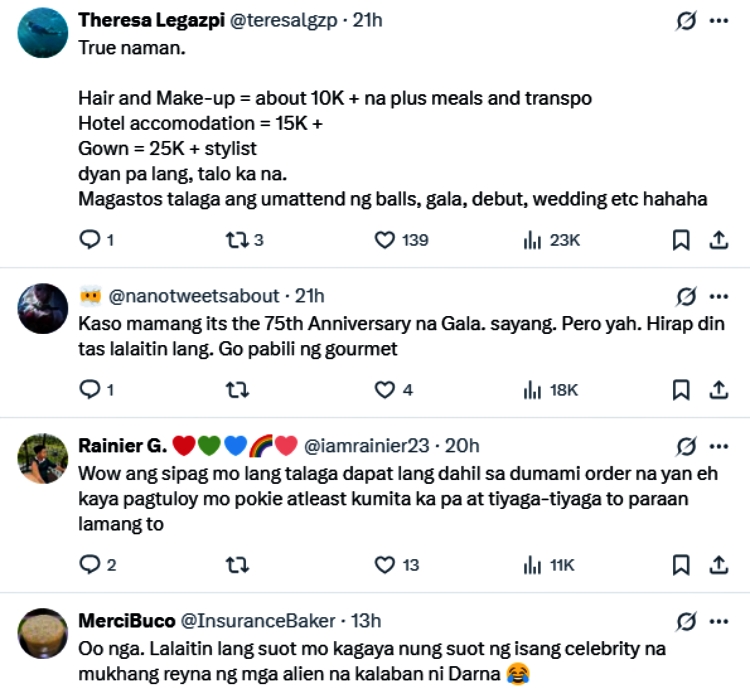Like Theresa Legazpi's tweet with 139 likes
This screenshot has width=750, height=689.
[x=385, y=240]
